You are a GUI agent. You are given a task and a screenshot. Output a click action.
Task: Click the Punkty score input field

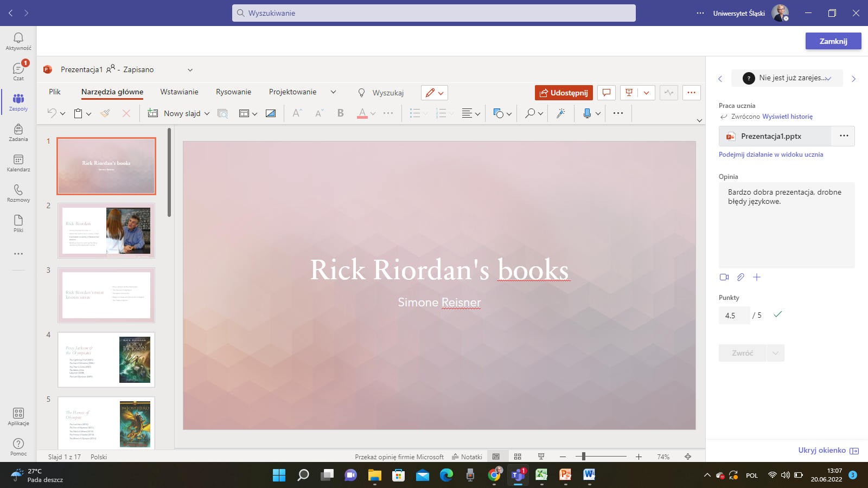click(734, 316)
